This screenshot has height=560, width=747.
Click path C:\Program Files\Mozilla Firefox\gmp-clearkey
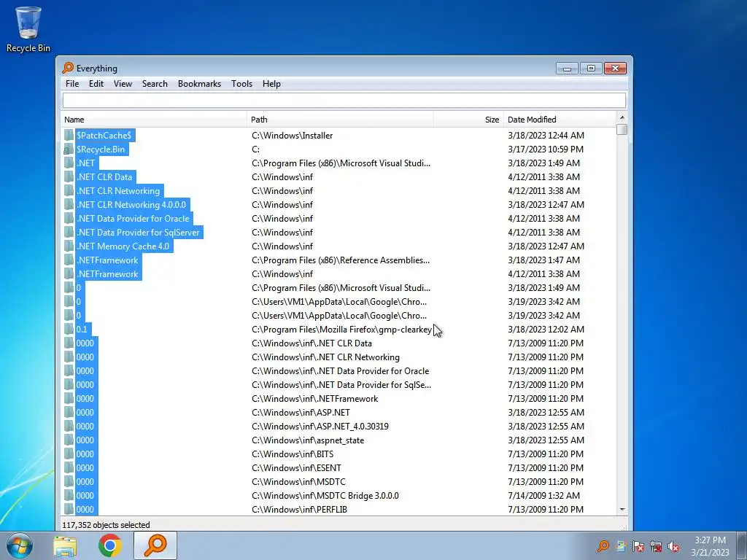341,329
